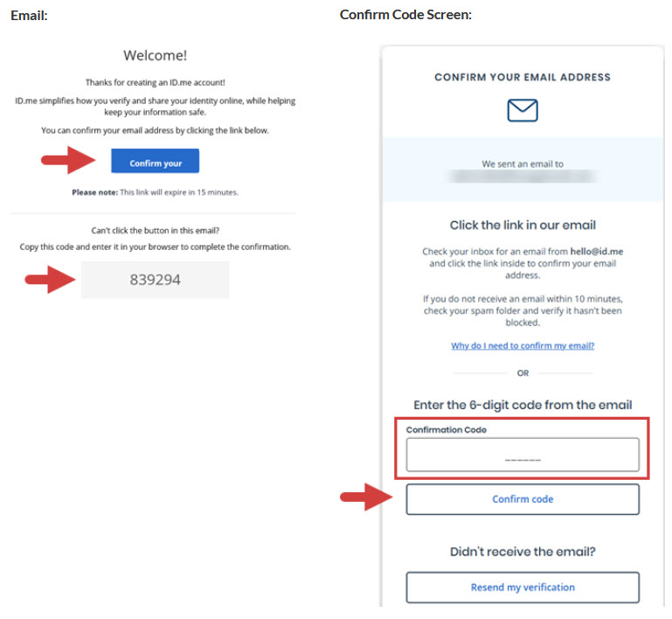Click the 'Click the link in our email' heading
The image size is (672, 619).
[x=523, y=225]
